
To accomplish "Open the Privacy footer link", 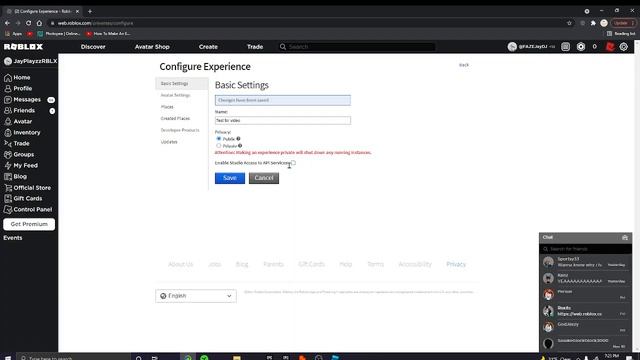I will pos(456,264).
